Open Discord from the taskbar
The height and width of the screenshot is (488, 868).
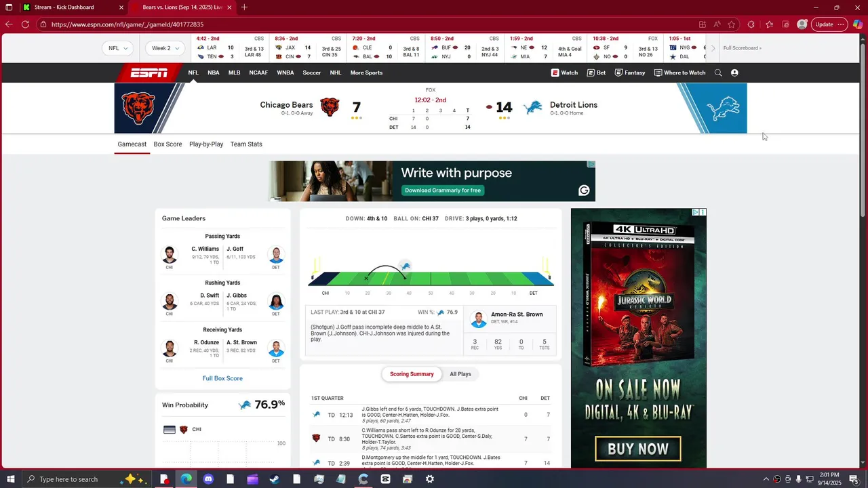tap(208, 479)
